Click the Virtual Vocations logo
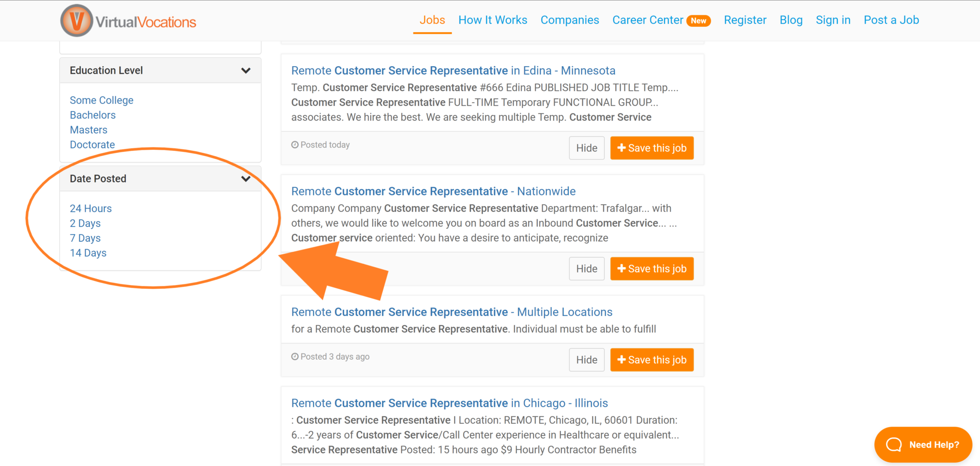Screen dimensions: 980x466 tap(128, 20)
